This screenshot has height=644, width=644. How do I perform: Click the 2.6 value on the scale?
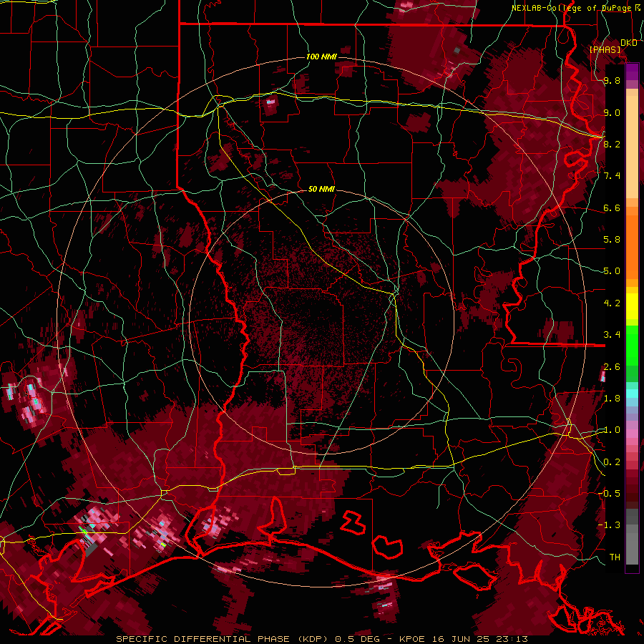(x=612, y=367)
